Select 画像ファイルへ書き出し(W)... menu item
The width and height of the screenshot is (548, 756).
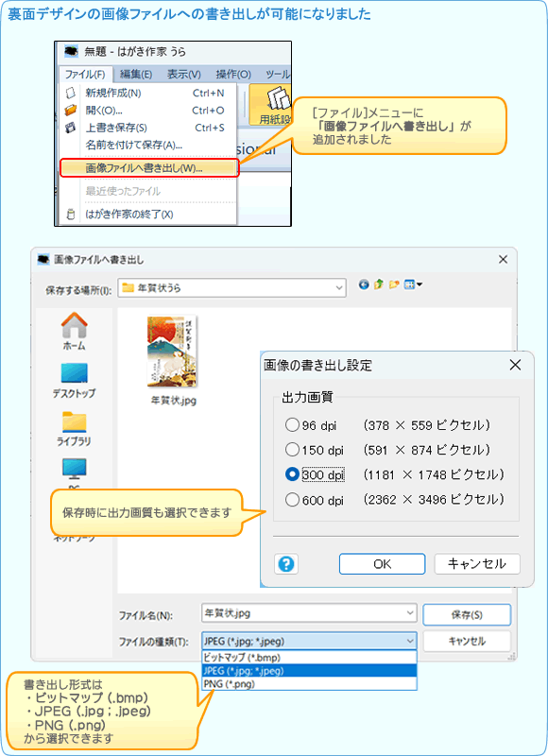click(x=149, y=168)
